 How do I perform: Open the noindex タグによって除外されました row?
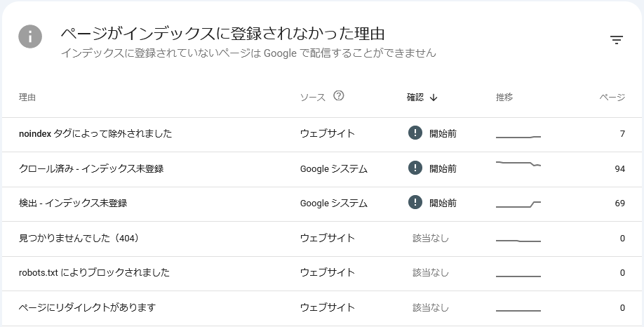click(322, 134)
